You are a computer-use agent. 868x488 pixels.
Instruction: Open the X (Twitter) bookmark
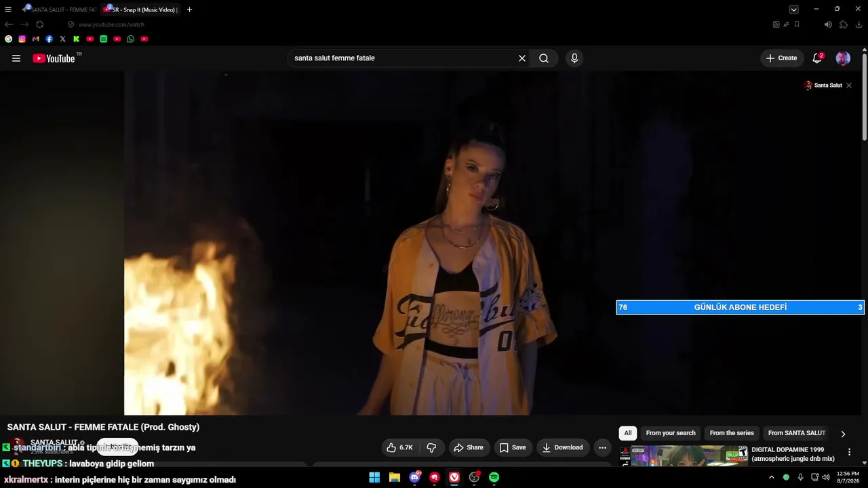tap(63, 39)
